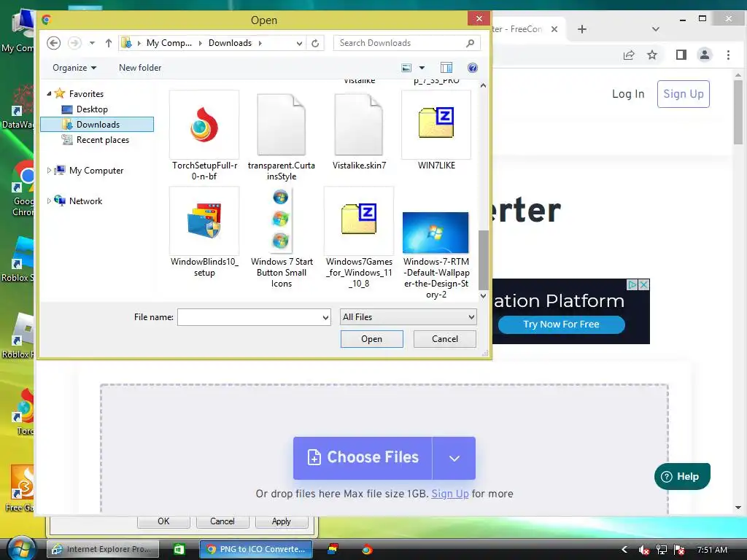The image size is (747, 560).
Task: Refresh the Downloads folder listing
Action: click(315, 43)
